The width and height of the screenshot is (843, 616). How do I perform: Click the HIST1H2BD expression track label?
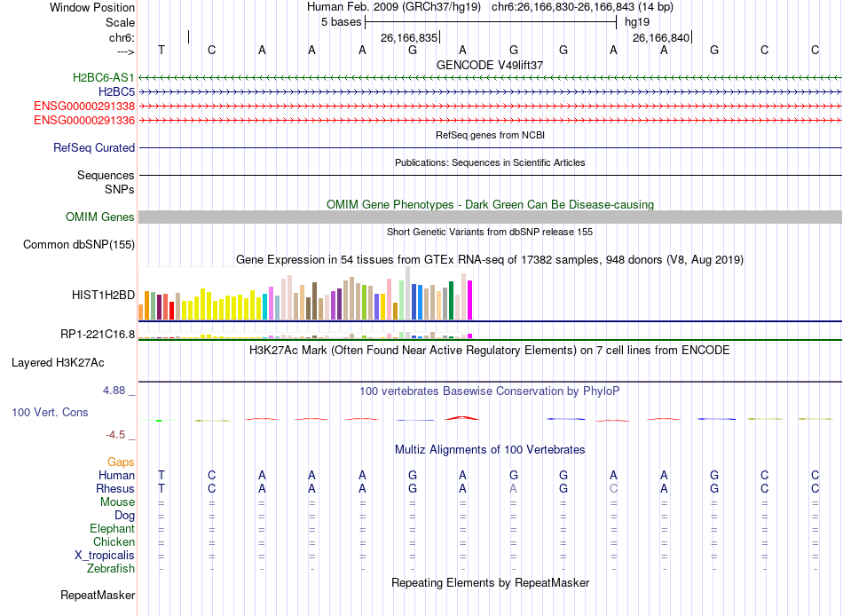coord(103,295)
